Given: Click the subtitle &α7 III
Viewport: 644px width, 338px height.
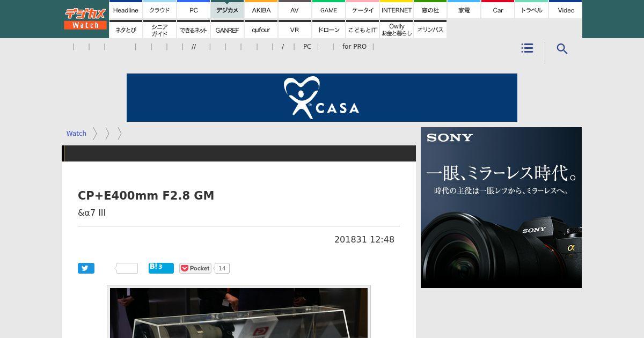Looking at the screenshot, I should click(92, 212).
